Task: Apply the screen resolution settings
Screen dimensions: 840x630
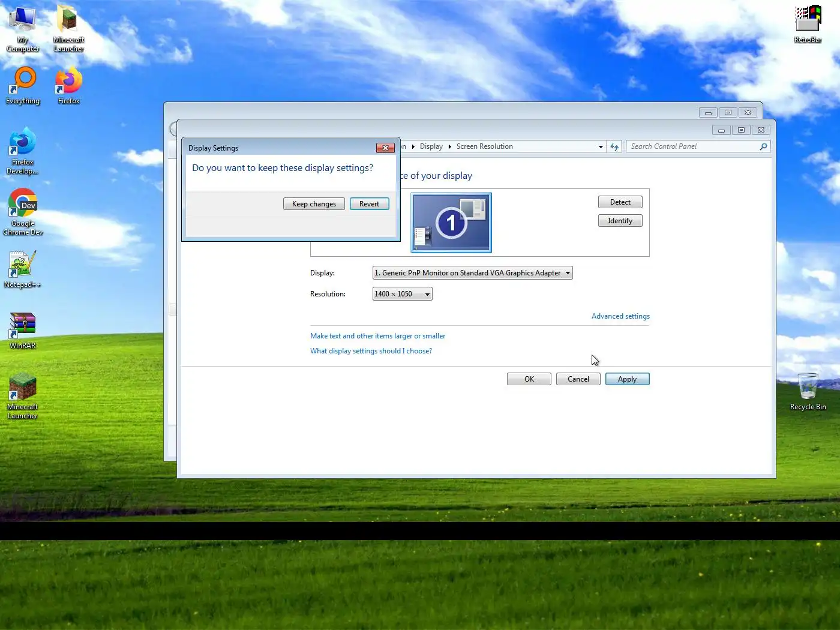Action: tap(628, 379)
